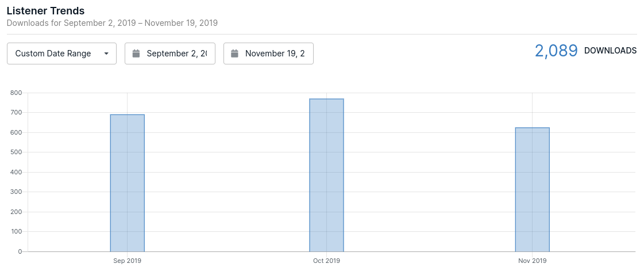Click the Sep 2019 axis label
Image resolution: width=644 pixels, height=271 pixels.
click(x=127, y=261)
